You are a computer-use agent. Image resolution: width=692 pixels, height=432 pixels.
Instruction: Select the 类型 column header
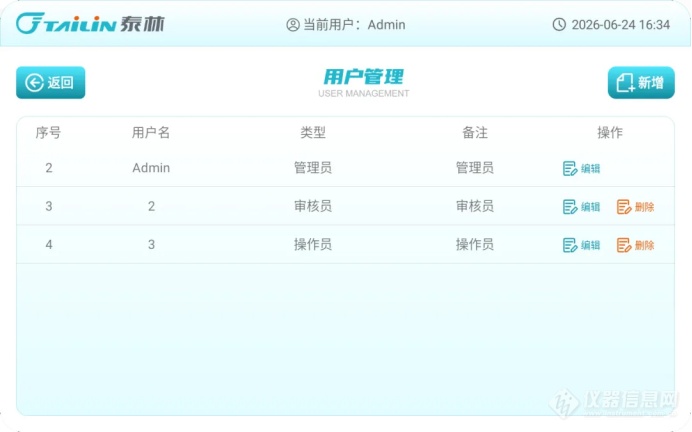pos(313,132)
